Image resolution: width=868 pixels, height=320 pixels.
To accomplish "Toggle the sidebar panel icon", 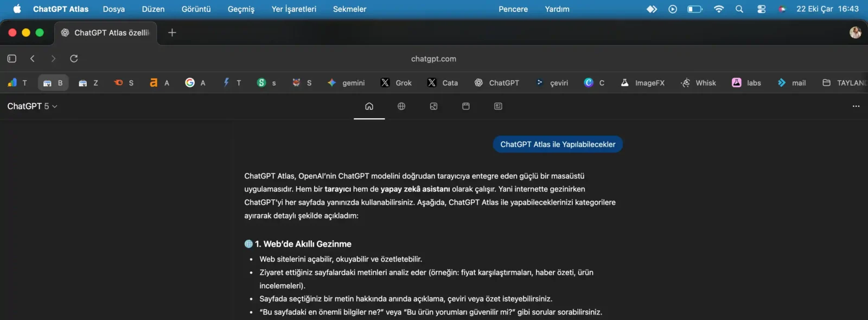I will [x=12, y=59].
